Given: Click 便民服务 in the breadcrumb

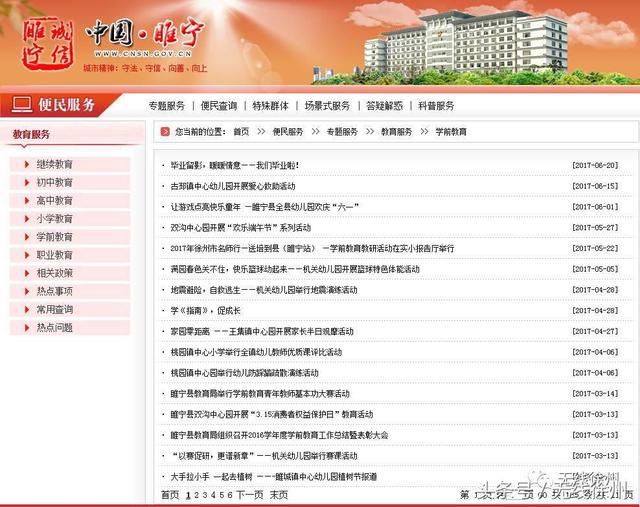Looking at the screenshot, I should [288, 131].
